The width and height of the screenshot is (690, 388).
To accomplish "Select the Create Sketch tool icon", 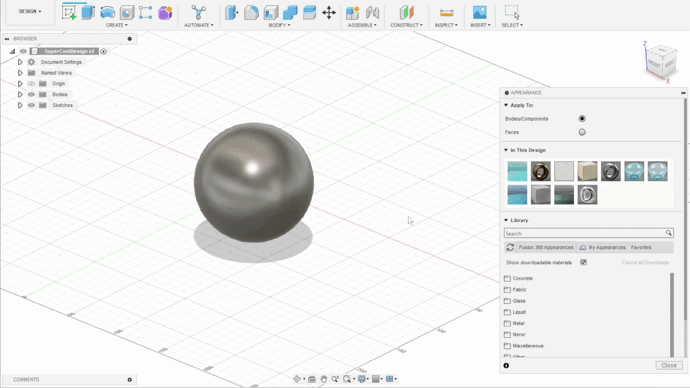I will tap(69, 12).
